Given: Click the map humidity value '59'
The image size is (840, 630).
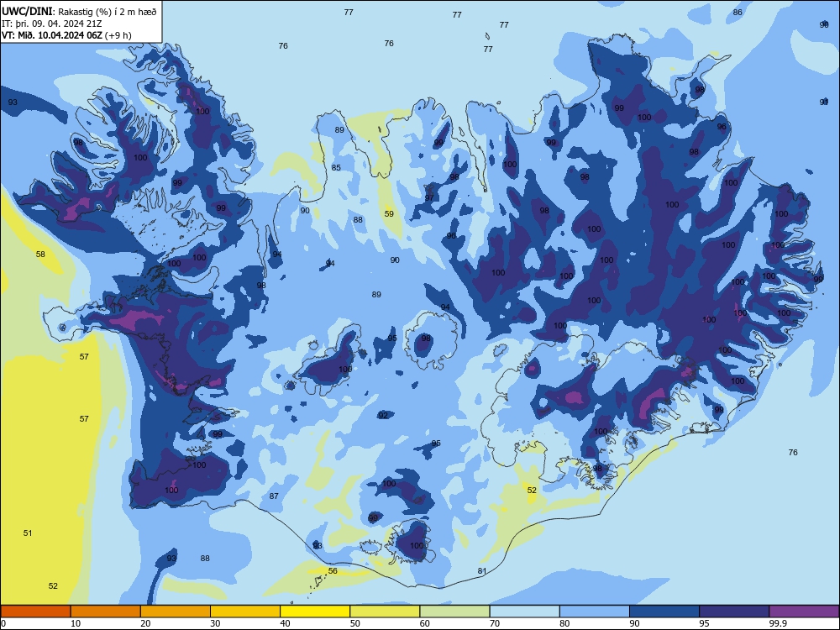Looking at the screenshot, I should [x=389, y=213].
